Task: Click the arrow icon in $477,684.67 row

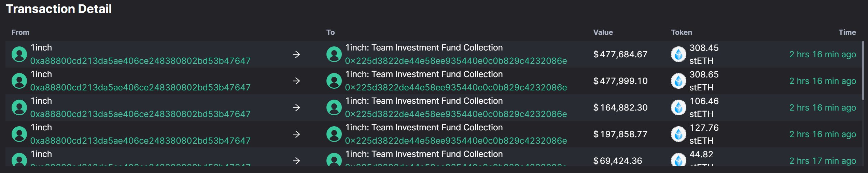Action: [x=296, y=54]
